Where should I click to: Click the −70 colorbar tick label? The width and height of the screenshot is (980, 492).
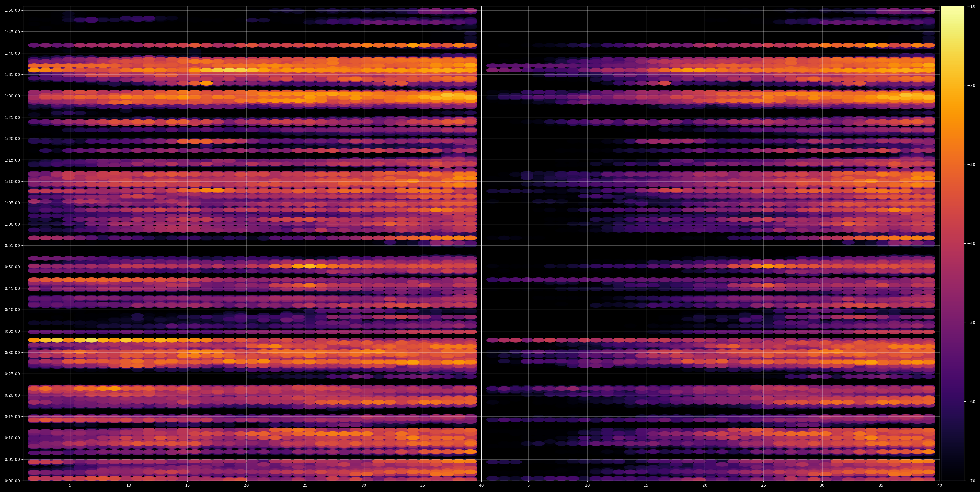971,481
